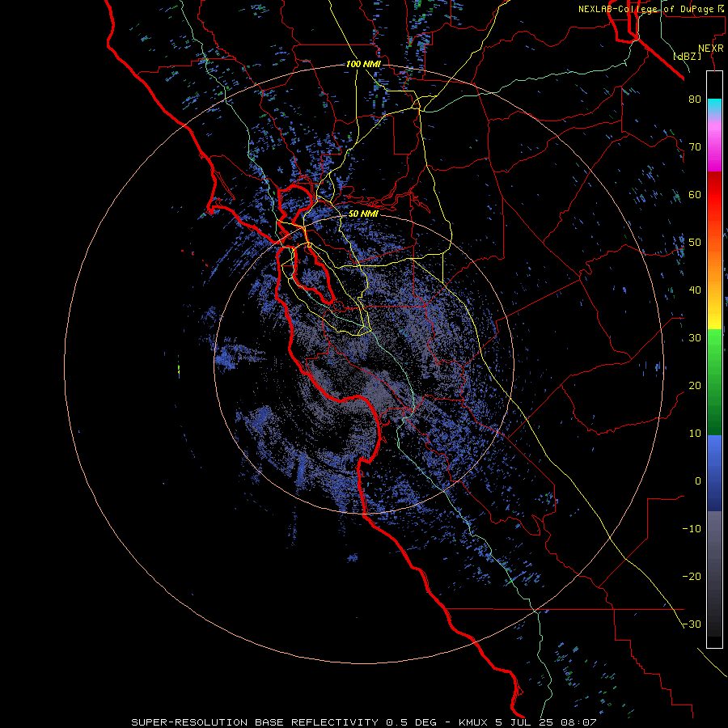Click the green band of the color bar
This screenshot has height=728, width=728.
tap(714, 382)
